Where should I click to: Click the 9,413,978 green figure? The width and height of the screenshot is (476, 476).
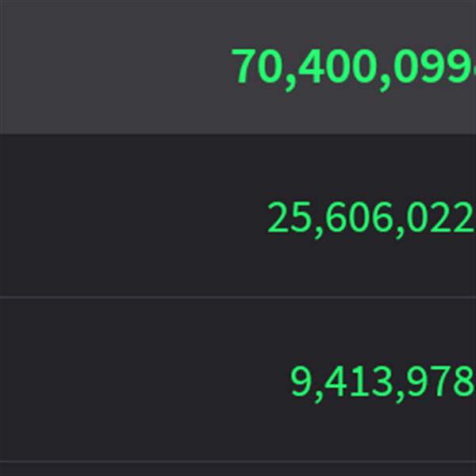pyautogui.click(x=382, y=382)
